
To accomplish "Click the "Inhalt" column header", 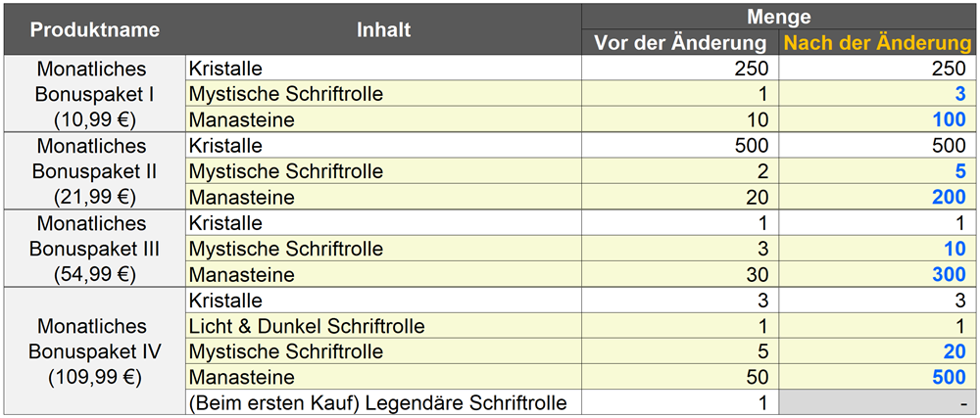I will coord(383,29).
